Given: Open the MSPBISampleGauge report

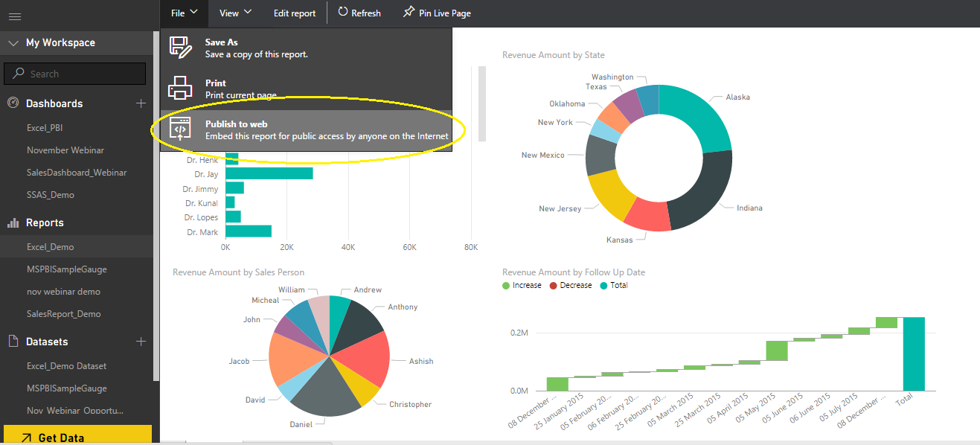Looking at the screenshot, I should [x=66, y=269].
